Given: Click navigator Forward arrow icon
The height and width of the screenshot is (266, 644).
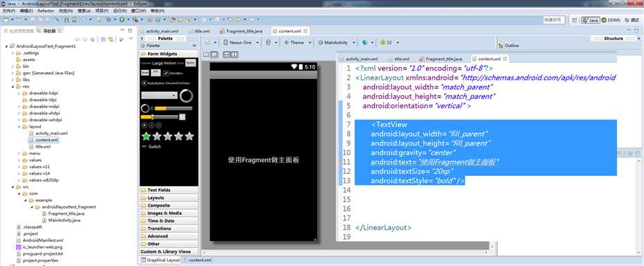Looking at the screenshot, I should pyautogui.click(x=85, y=39).
